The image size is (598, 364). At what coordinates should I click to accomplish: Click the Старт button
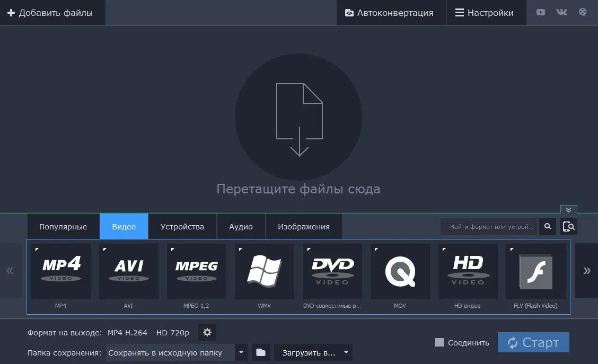[x=533, y=342]
